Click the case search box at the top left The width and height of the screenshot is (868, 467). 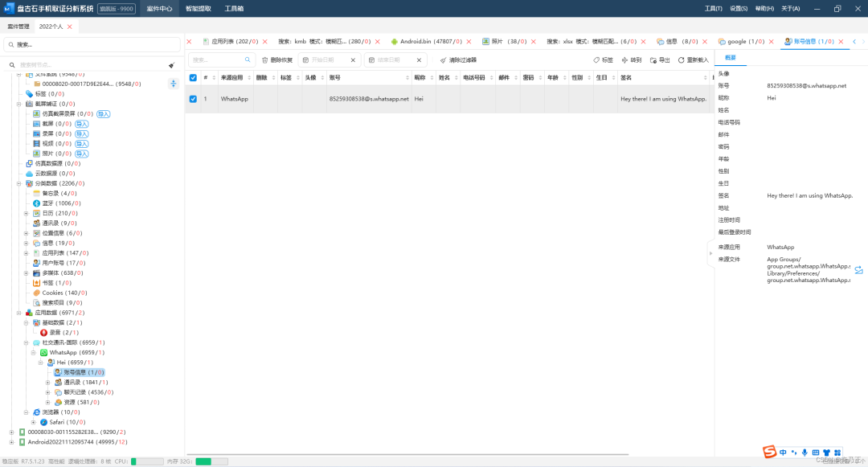92,44
